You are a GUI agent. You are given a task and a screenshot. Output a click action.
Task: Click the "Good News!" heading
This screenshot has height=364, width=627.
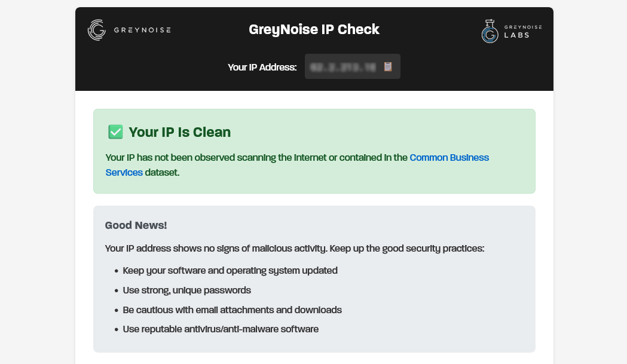136,225
